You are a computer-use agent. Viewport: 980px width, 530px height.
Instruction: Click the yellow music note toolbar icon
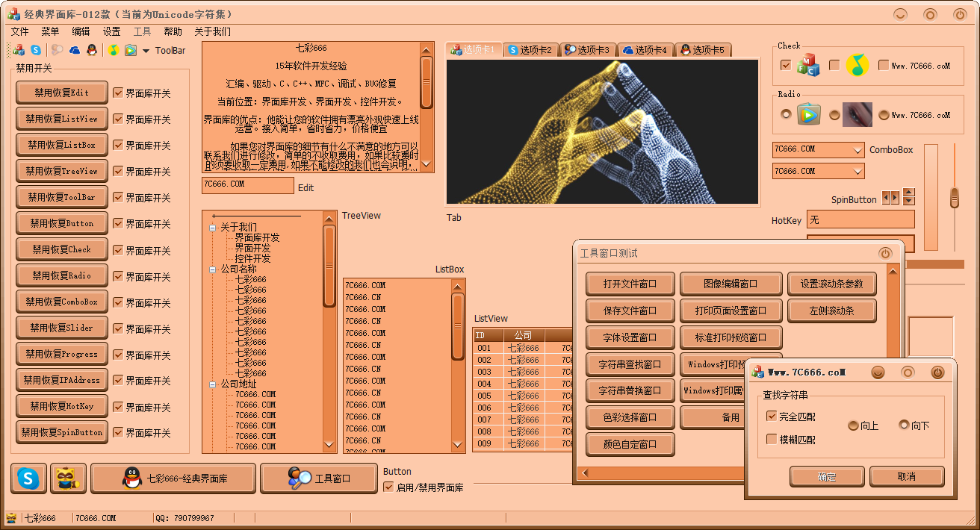coord(113,50)
